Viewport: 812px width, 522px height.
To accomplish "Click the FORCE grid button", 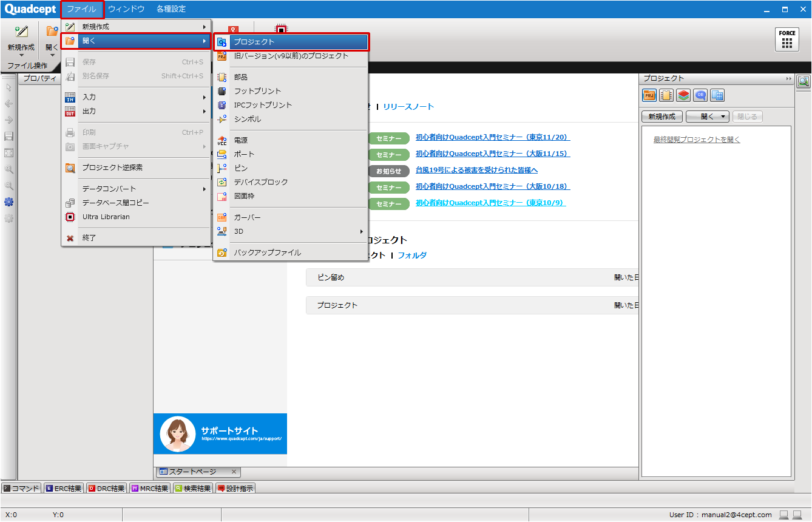I will click(x=787, y=39).
